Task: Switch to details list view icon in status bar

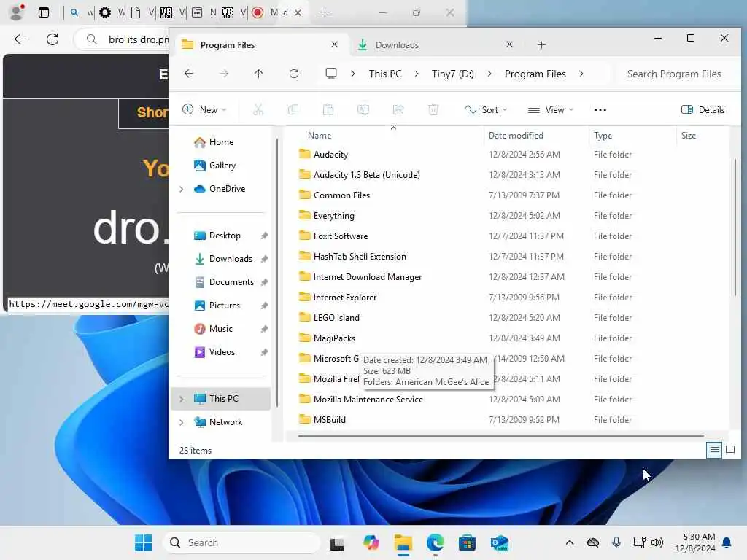Action: click(x=714, y=449)
